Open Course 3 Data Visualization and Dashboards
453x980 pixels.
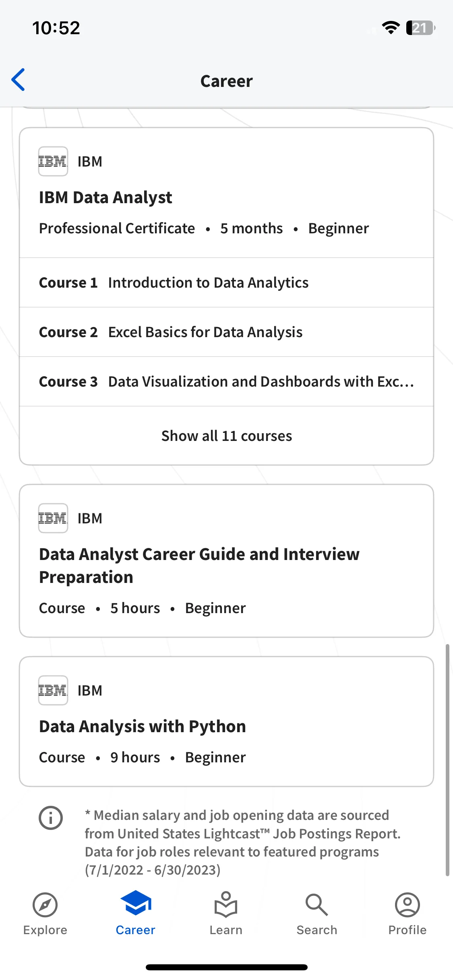pyautogui.click(x=227, y=381)
